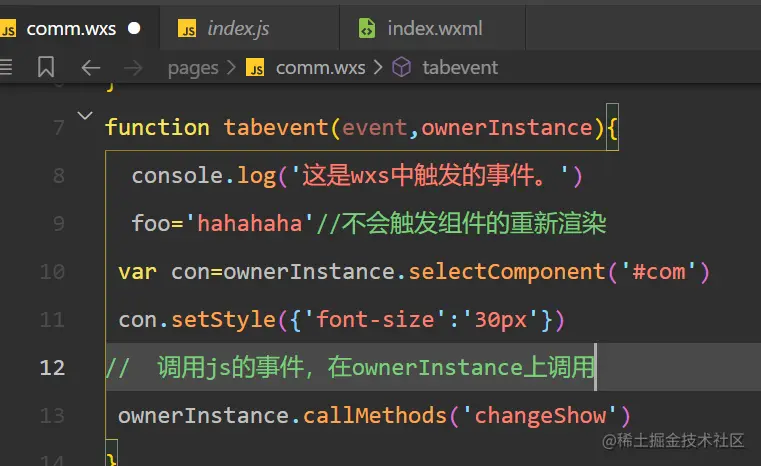761x466 pixels.
Task: Click line number 10 in gutter
Action: pyautogui.click(x=52, y=272)
